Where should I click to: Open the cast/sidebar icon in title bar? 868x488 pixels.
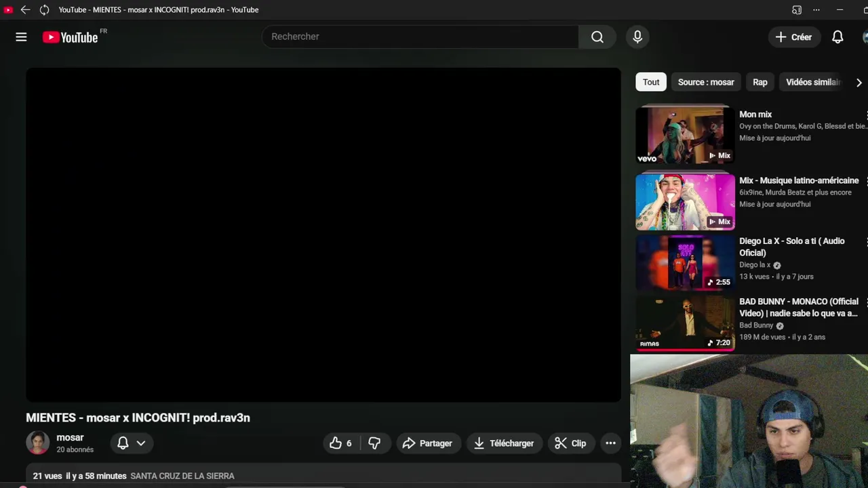pyautogui.click(x=797, y=9)
